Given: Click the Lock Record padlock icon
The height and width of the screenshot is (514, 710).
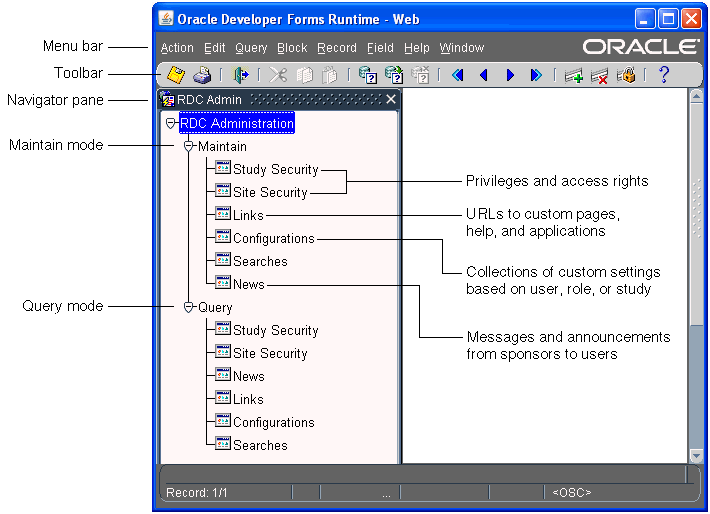Looking at the screenshot, I should pos(626,75).
